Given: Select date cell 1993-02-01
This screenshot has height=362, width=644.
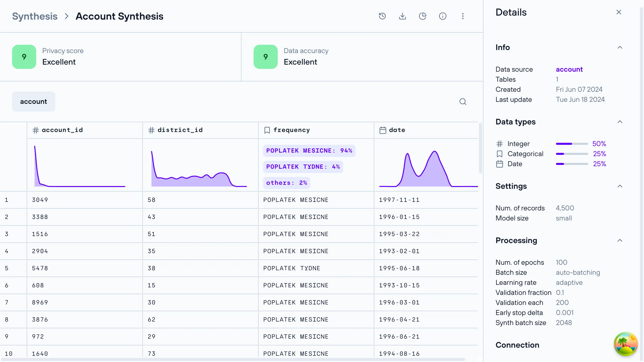Looking at the screenshot, I should click(x=426, y=251).
